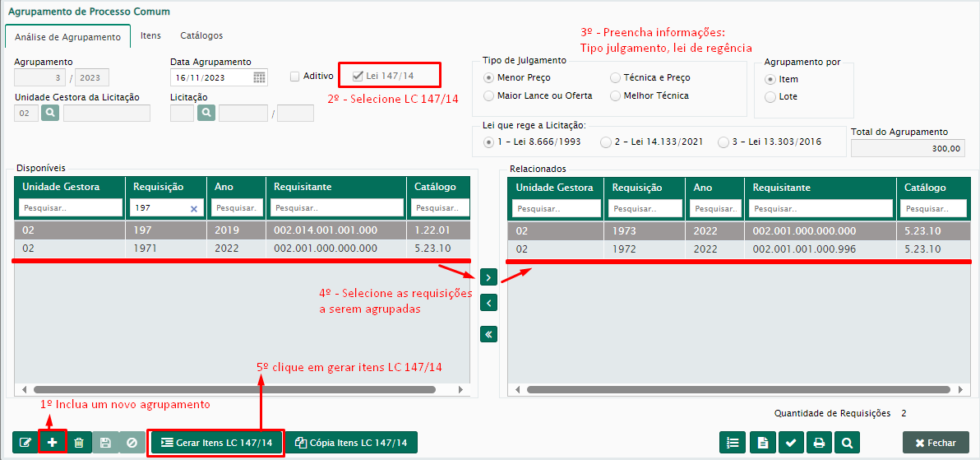Viewport: 980px width, 460px height.
Task: Click the trash icon to delete agrupamento
Action: [79, 443]
